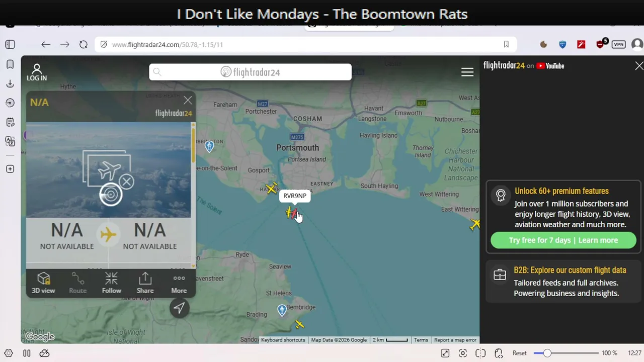Open the blue shield extension
The image size is (644, 362).
tap(562, 44)
